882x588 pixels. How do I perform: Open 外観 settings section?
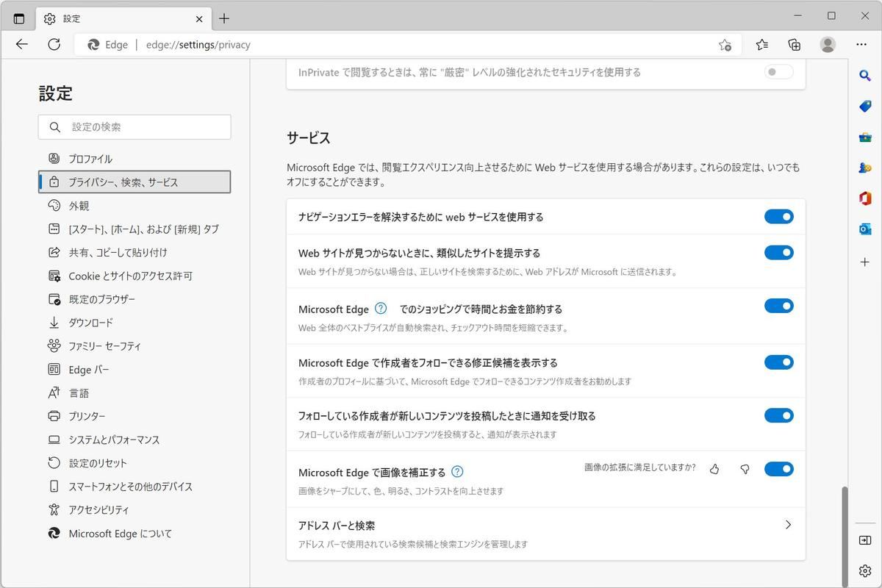click(x=135, y=206)
